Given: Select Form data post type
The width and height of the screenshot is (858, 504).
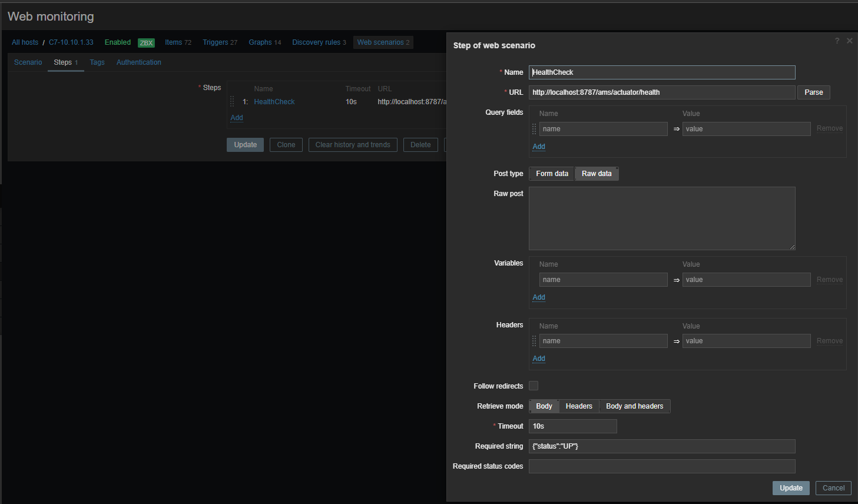Looking at the screenshot, I should [552, 174].
